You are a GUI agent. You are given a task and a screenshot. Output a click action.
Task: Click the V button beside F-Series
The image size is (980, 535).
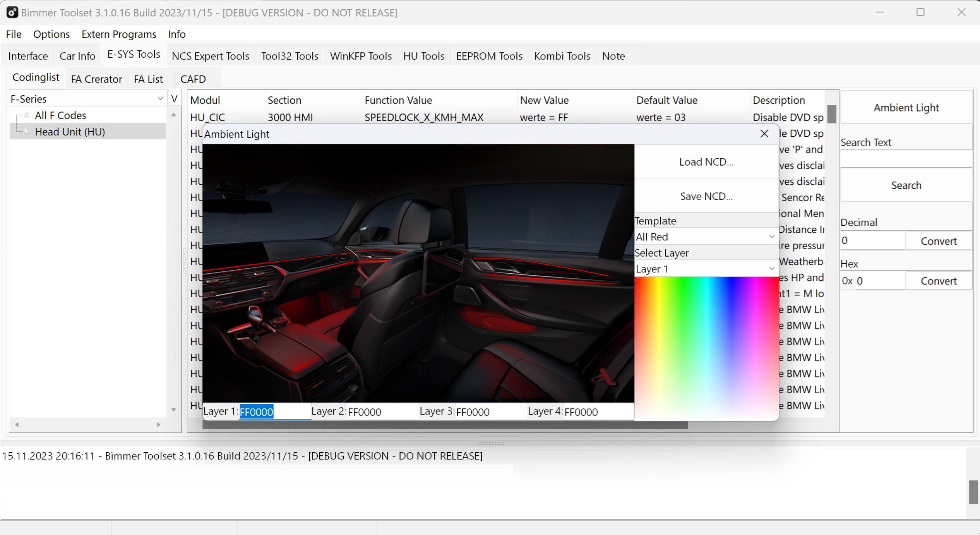(175, 98)
